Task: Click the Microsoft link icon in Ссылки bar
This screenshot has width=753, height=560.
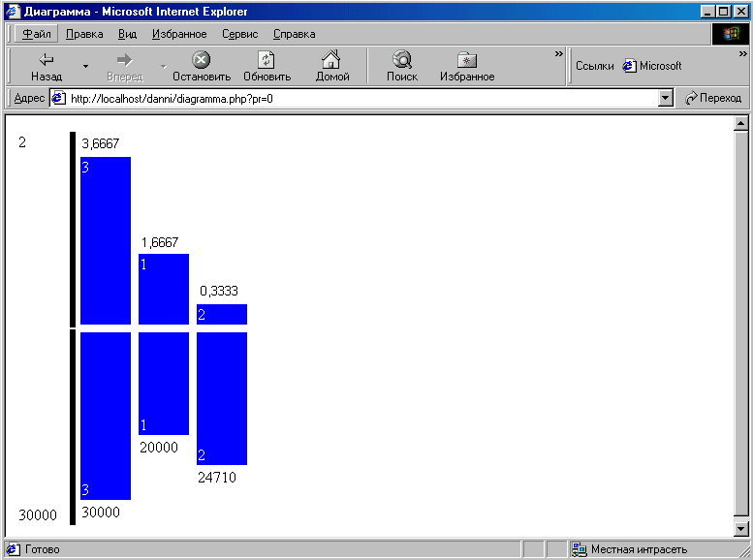Action: pos(630,66)
